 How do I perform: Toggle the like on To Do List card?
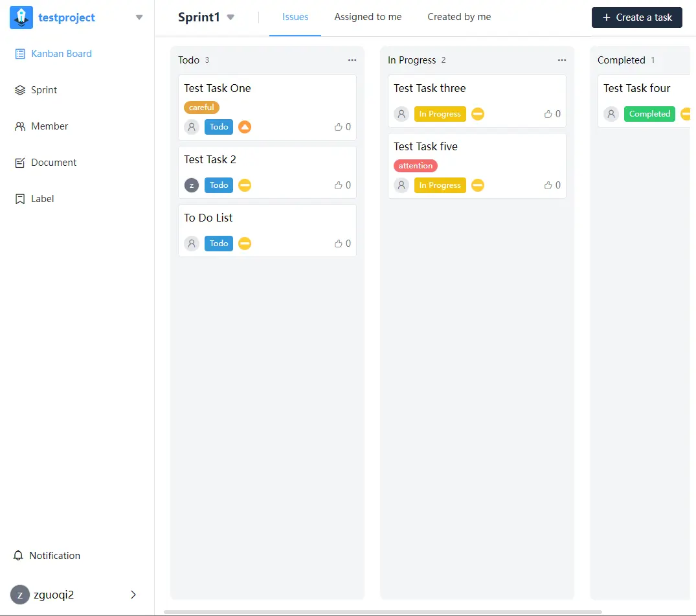tap(339, 244)
